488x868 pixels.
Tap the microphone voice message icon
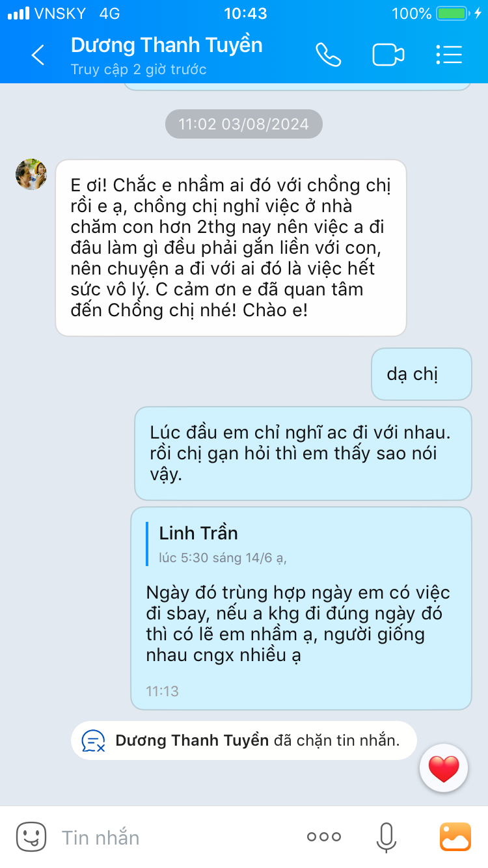386,837
